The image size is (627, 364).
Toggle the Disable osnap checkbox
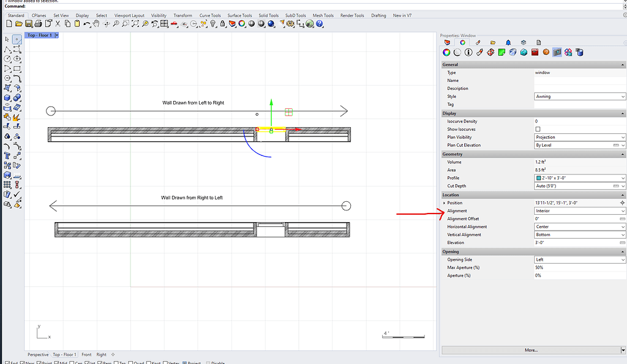pos(209,362)
